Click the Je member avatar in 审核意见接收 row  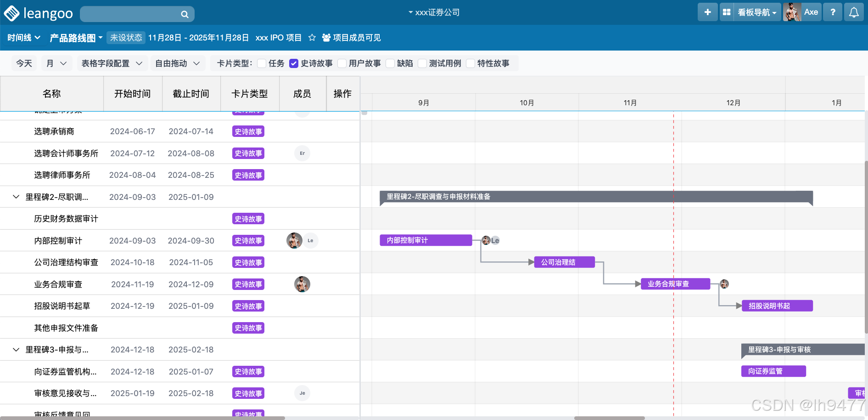(302, 393)
